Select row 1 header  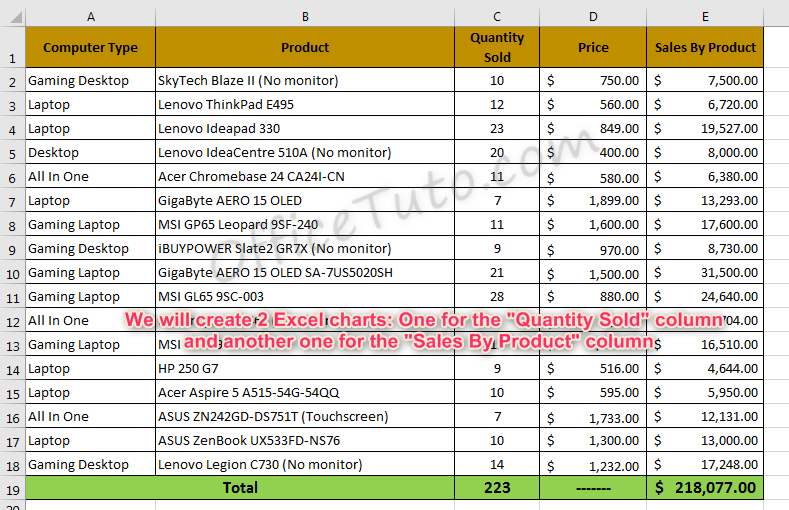click(13, 47)
